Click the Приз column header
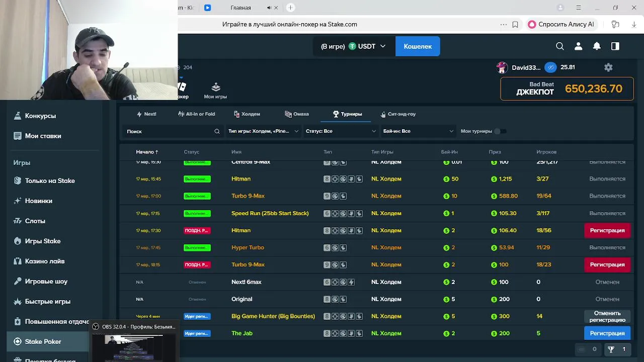Image resolution: width=644 pixels, height=362 pixels. coord(495,152)
